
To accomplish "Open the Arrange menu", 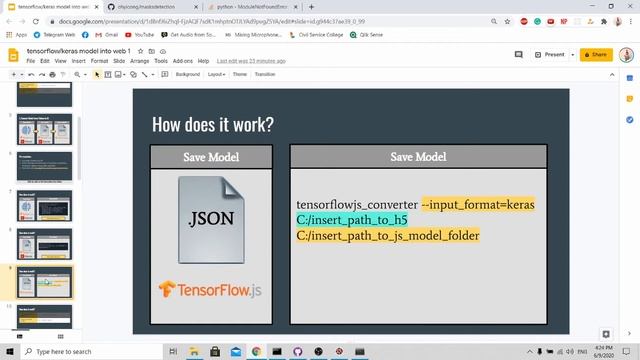I will (x=140, y=61).
